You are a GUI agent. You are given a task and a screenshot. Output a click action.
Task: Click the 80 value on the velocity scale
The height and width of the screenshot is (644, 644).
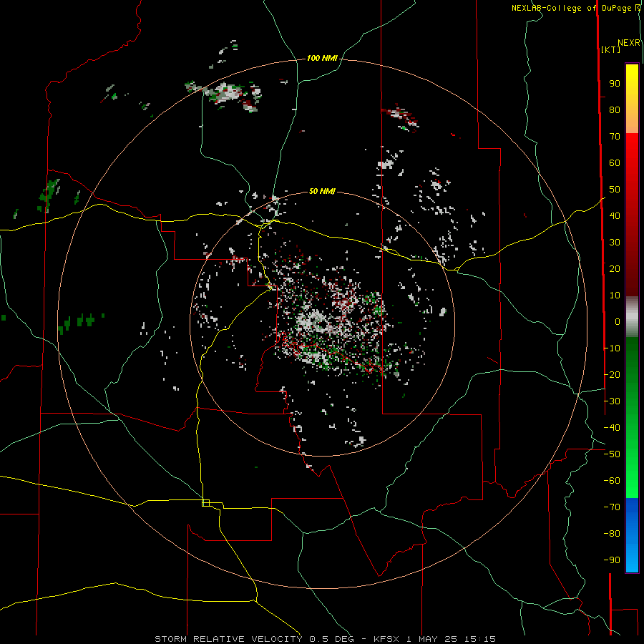[615, 110]
